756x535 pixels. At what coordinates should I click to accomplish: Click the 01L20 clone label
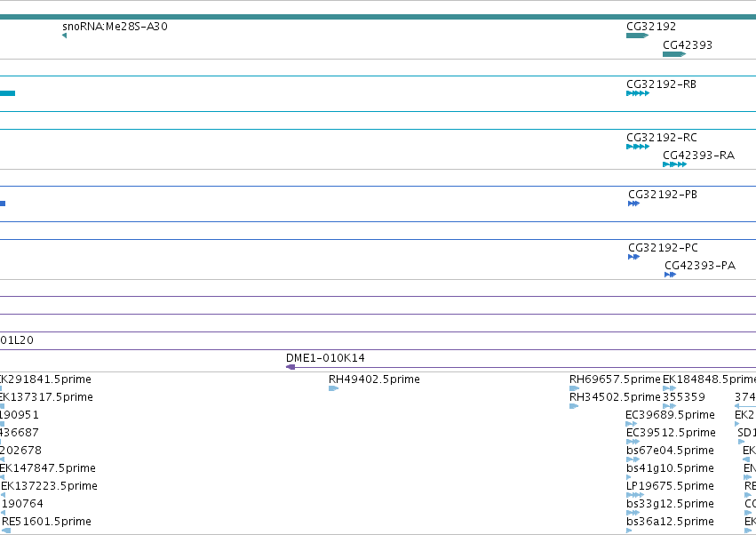[17, 340]
